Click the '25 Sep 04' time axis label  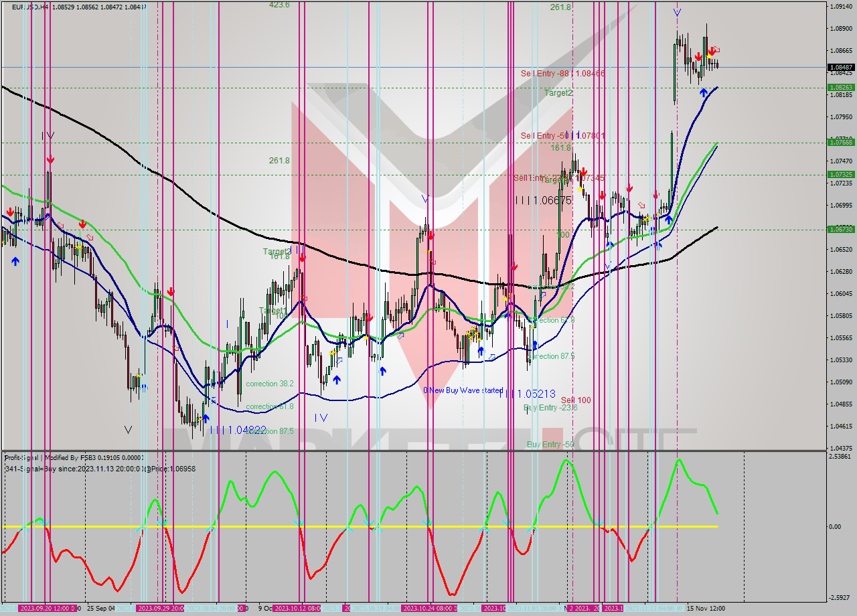pyautogui.click(x=100, y=608)
